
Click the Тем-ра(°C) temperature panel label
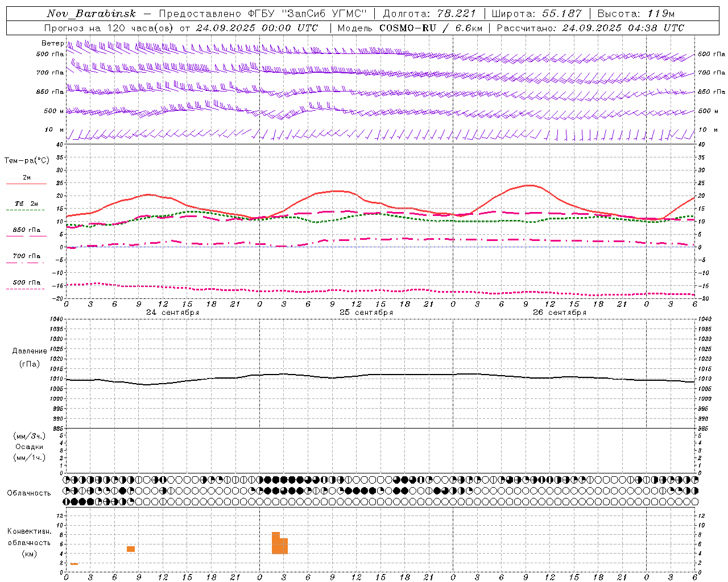(27, 161)
